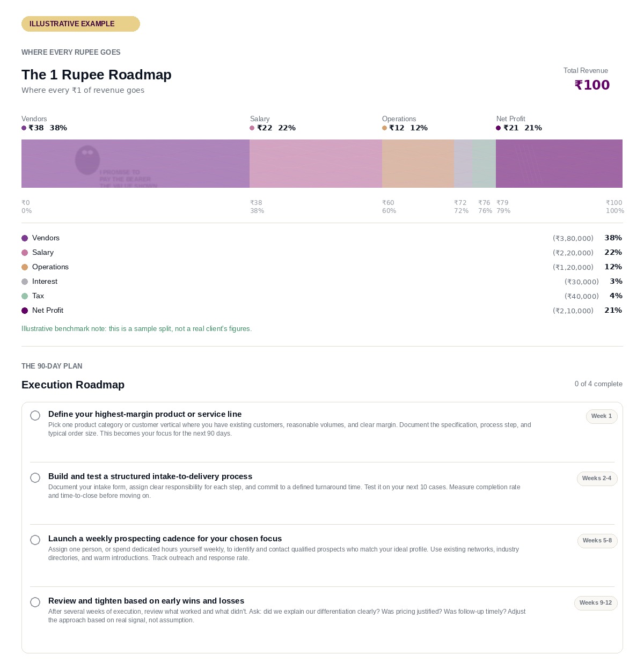The width and height of the screenshot is (644, 669).
Task: Mark 'Define your highest-margin product' step complete
Action: [x=35, y=416]
